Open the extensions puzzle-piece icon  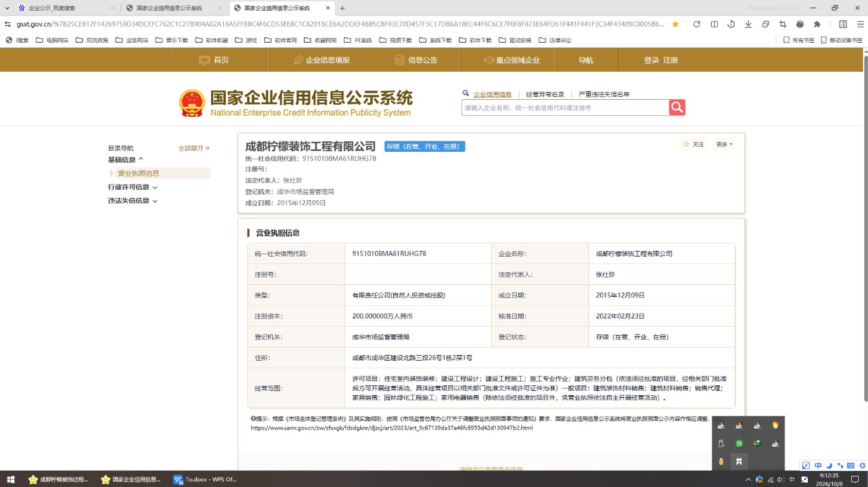[x=817, y=24]
